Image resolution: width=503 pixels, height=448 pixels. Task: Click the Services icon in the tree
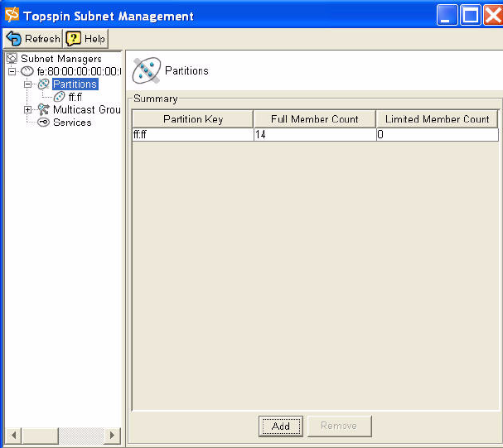pyautogui.click(x=44, y=123)
